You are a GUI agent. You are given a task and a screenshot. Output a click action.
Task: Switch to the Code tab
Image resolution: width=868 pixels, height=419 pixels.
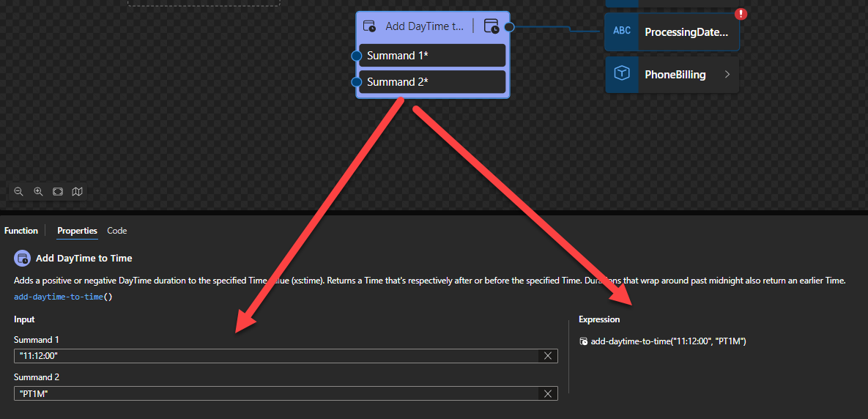click(117, 231)
